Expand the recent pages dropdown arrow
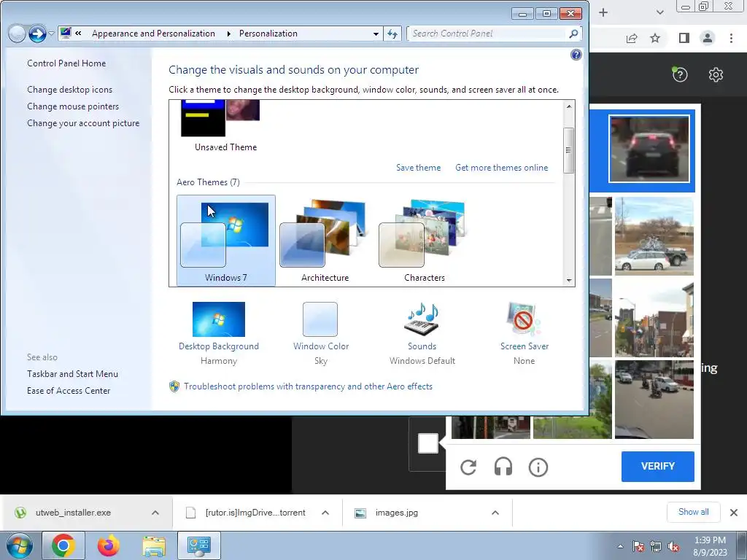The image size is (747, 560). (52, 34)
